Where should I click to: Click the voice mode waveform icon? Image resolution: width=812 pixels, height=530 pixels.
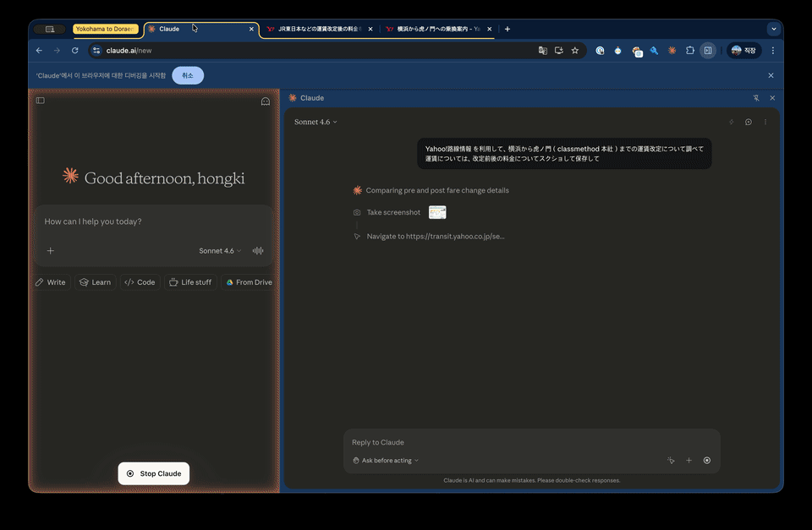pyautogui.click(x=258, y=251)
